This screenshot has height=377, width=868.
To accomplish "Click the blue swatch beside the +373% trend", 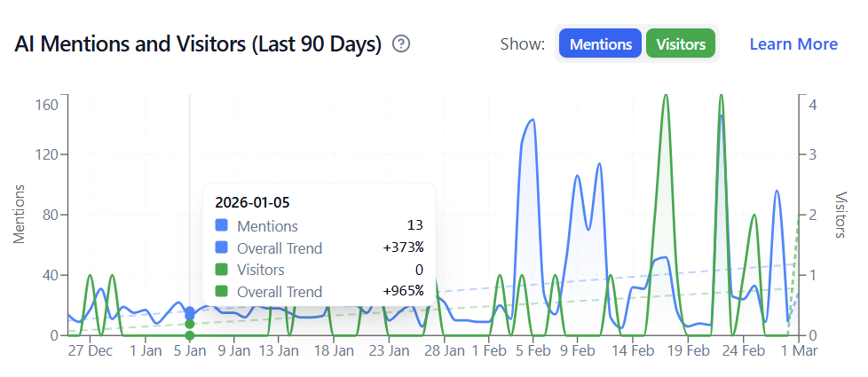I will pos(222,248).
